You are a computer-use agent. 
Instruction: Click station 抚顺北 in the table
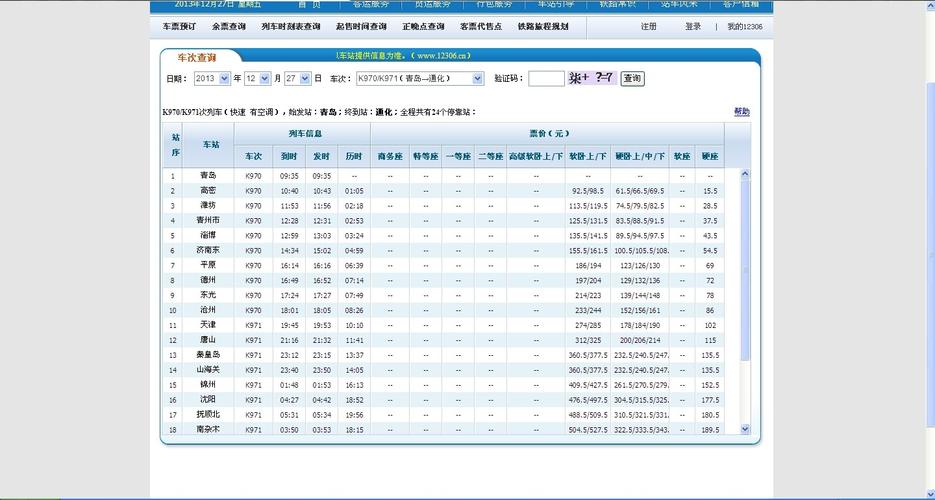pyautogui.click(x=208, y=414)
